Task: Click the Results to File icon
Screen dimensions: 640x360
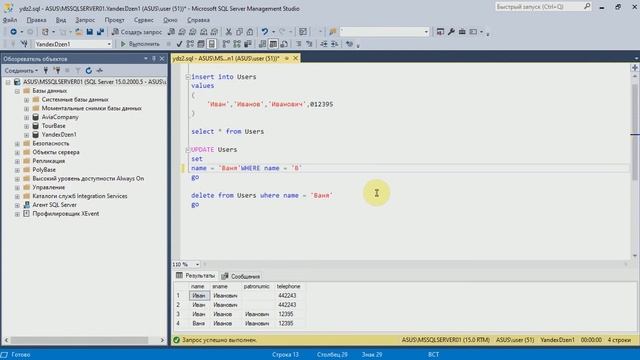Action: (284, 44)
